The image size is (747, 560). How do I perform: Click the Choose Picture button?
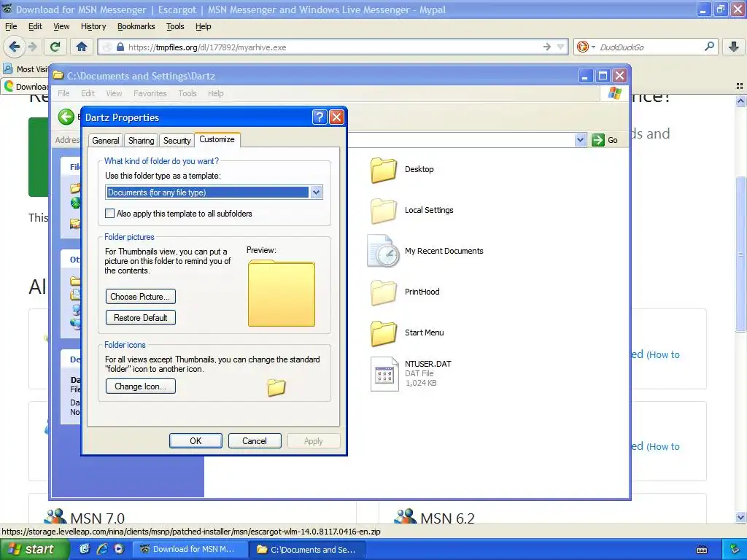point(141,296)
